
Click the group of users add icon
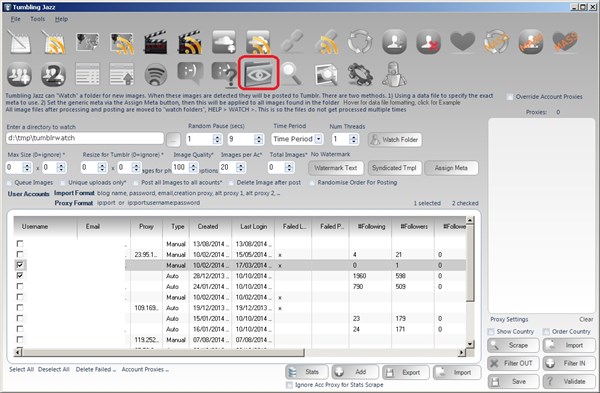pyautogui.click(x=19, y=75)
